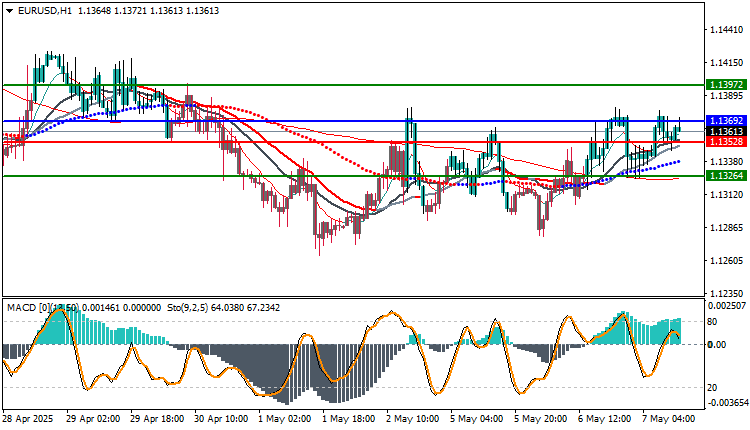Click the 1.13380 price scale value
Viewport: 750px width, 430px height.
coord(727,162)
